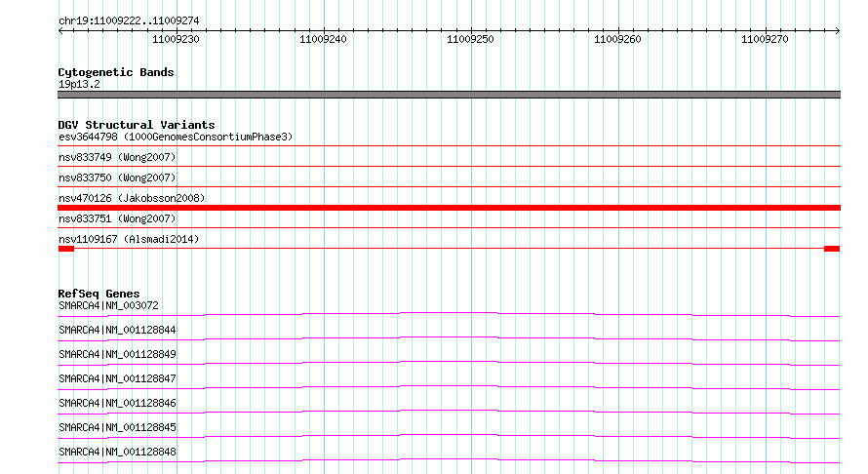This screenshot has height=474, width=868.
Task: Click the 11009250 ruler tick label
Action: point(470,39)
